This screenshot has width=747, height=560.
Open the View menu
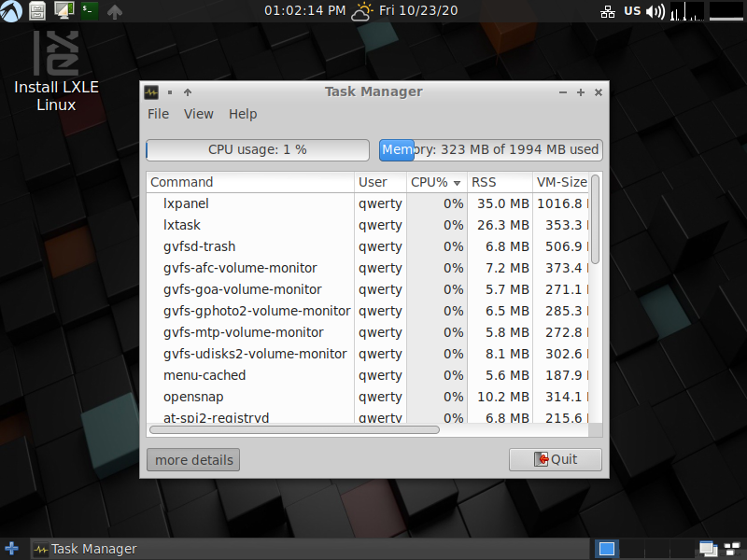click(199, 114)
